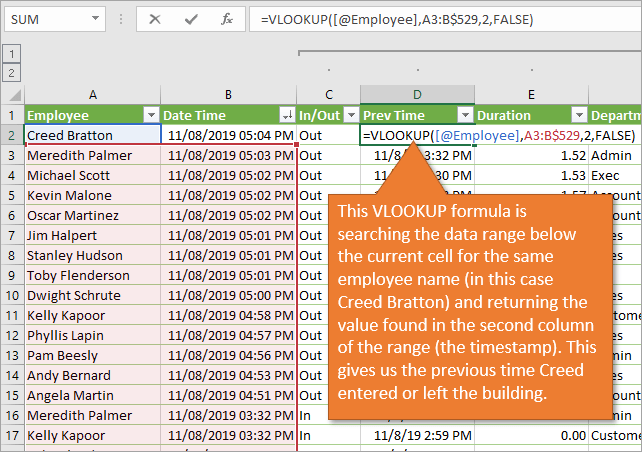
Task: Open Insert Function fx dialog
Action: tap(227, 19)
